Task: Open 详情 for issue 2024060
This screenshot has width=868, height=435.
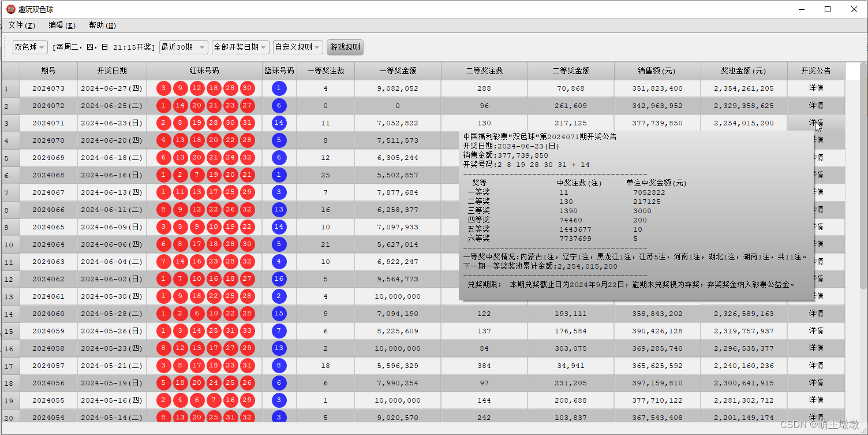Action: pyautogui.click(x=816, y=314)
